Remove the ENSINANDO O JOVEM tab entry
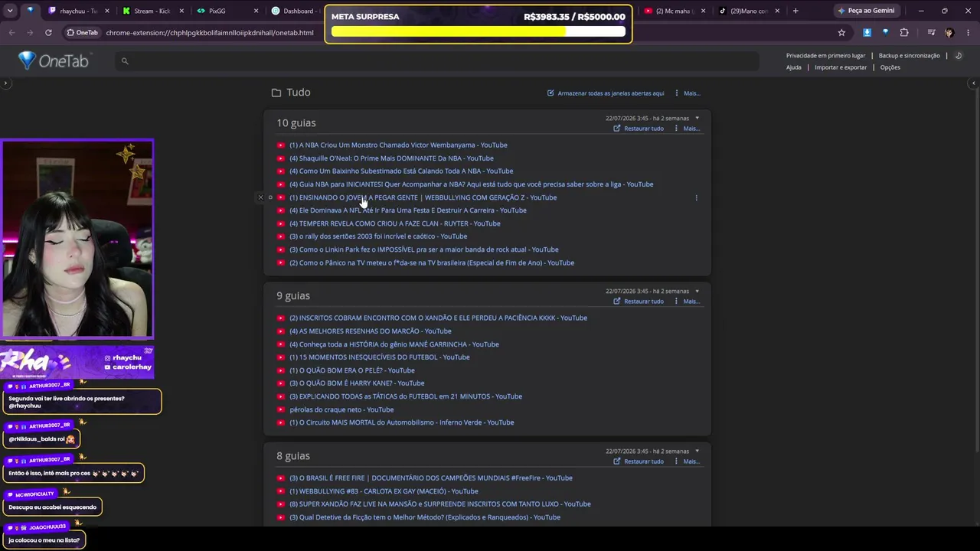The height and width of the screenshot is (551, 980). click(260, 197)
